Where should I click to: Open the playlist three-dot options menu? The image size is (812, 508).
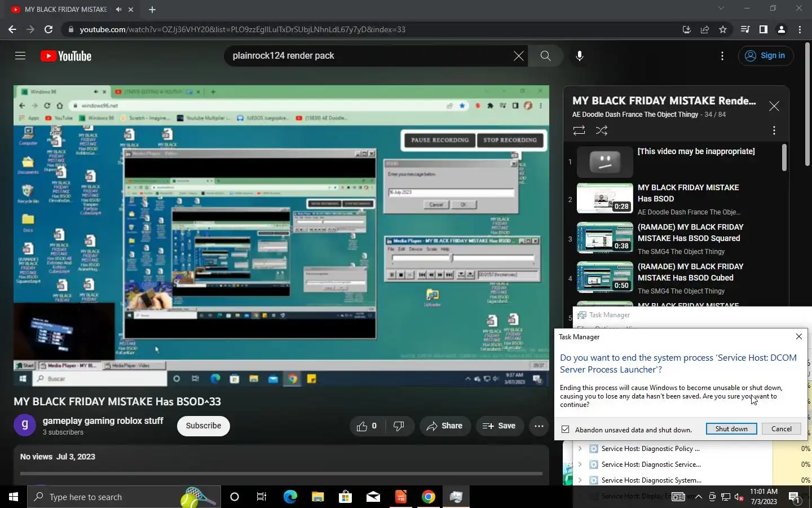coord(774,130)
